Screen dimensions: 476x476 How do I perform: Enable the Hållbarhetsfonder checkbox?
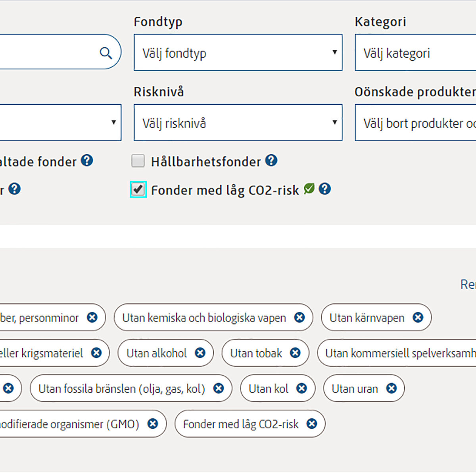[x=138, y=161]
